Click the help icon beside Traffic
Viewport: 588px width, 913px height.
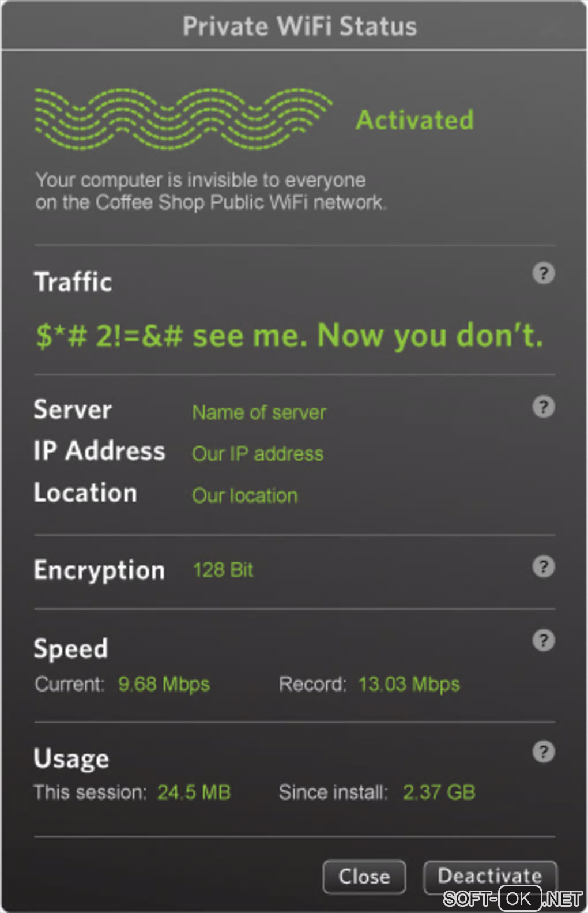543,273
